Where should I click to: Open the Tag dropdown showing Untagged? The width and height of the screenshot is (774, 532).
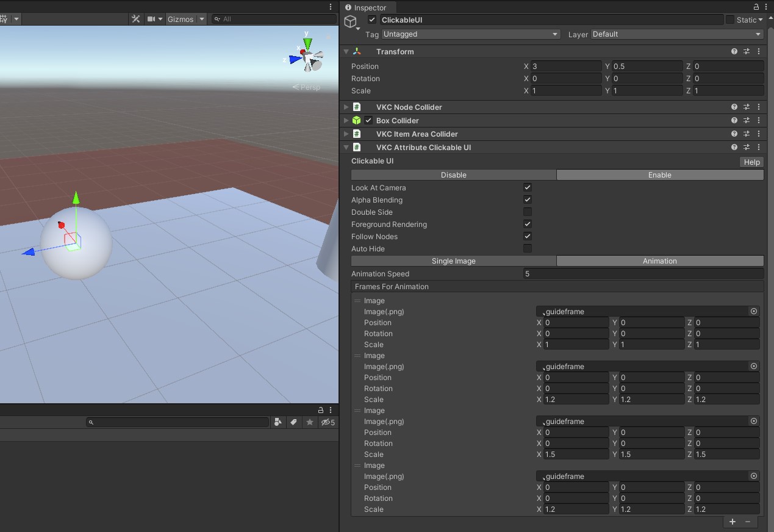coord(470,34)
